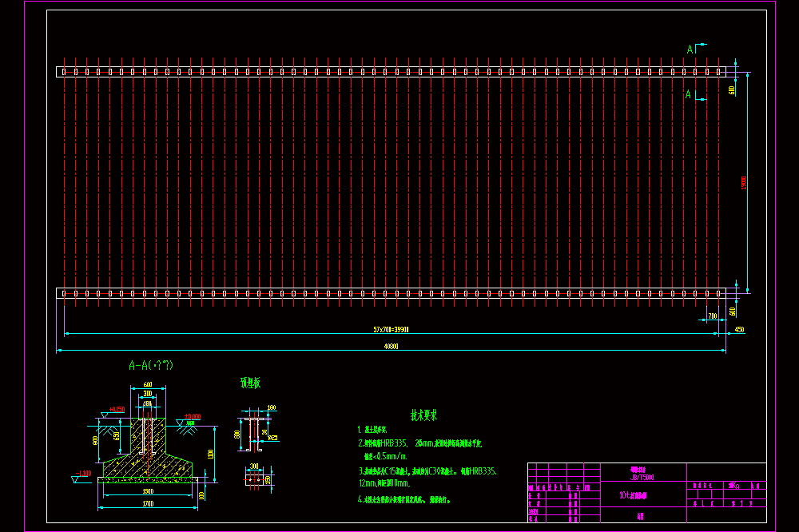Screen dimensions: 799x532
Task: Select the 900 dimension left of section
Action: pyautogui.click(x=95, y=440)
